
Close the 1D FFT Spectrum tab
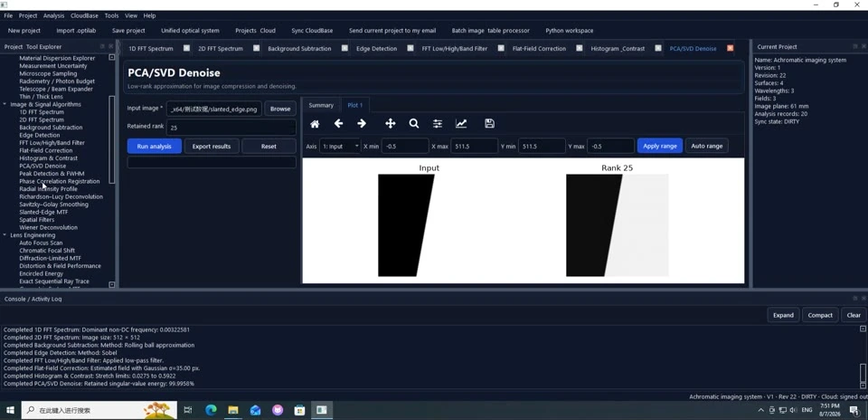point(186,48)
